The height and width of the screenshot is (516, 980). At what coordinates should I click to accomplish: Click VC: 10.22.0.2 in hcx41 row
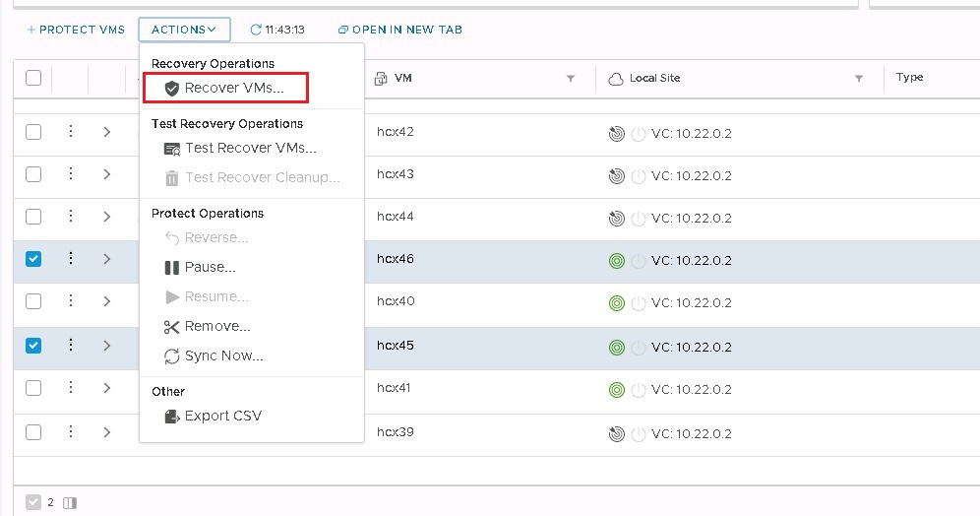pyautogui.click(x=692, y=390)
